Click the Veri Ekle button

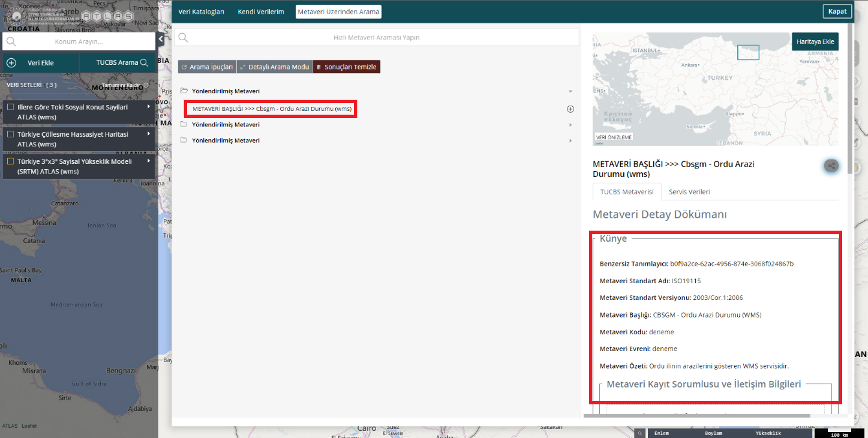[41, 63]
